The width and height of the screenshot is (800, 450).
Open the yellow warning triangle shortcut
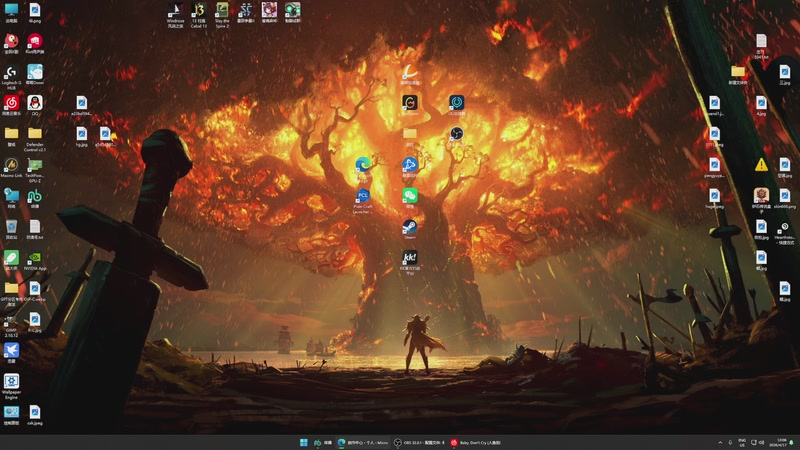(x=761, y=165)
